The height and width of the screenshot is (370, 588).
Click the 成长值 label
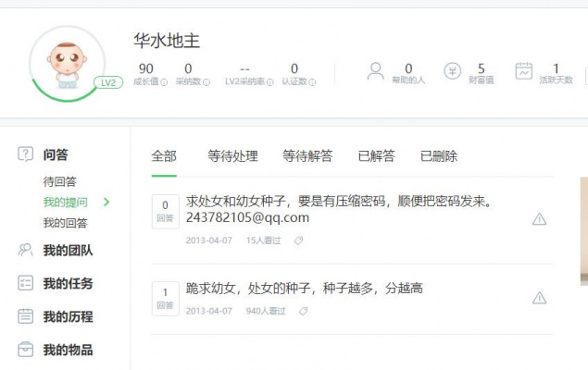146,81
